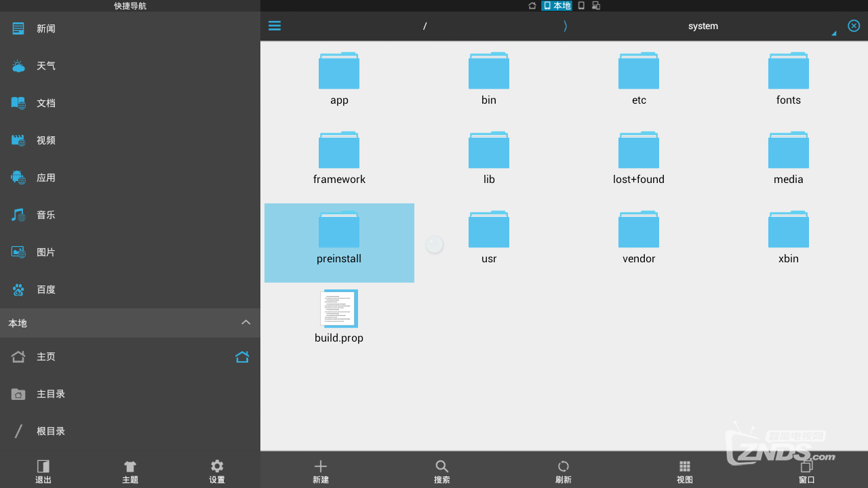This screenshot has height=488, width=868.
Task: Open 新闻 (News) in quick navigation
Action: point(130,28)
